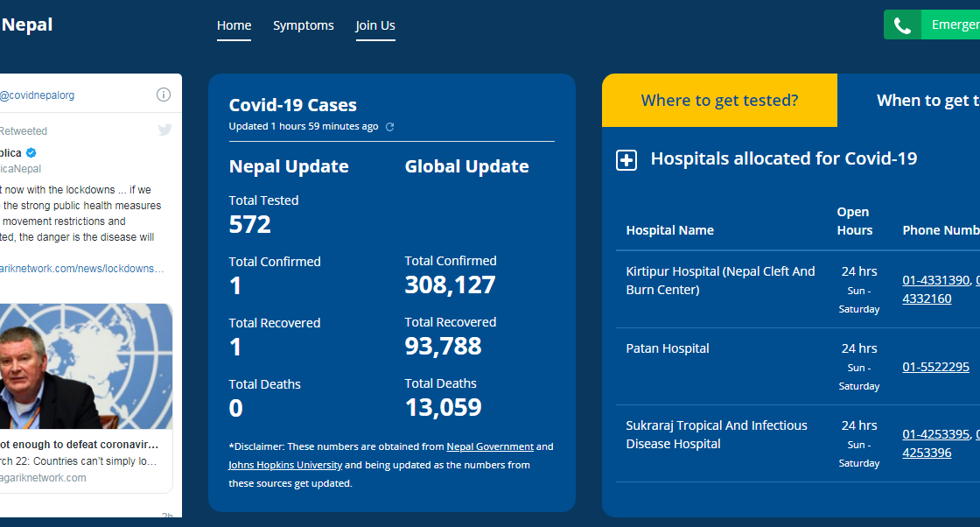The width and height of the screenshot is (980, 527).
Task: Expand Hospitals allocated for Covid-19 plus icon
Action: click(626, 160)
